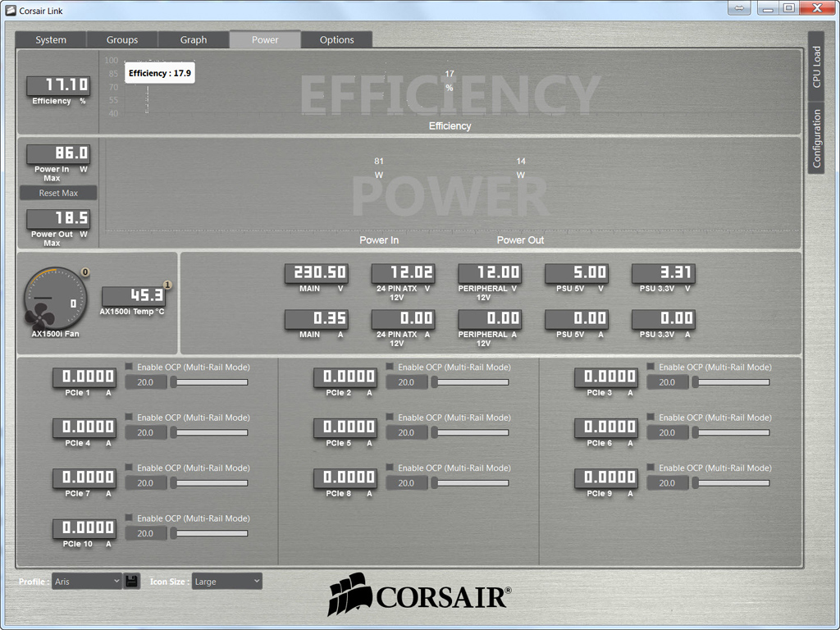Check Enable OCP for PCIe 9
This screenshot has height=630, width=840.
[651, 467]
